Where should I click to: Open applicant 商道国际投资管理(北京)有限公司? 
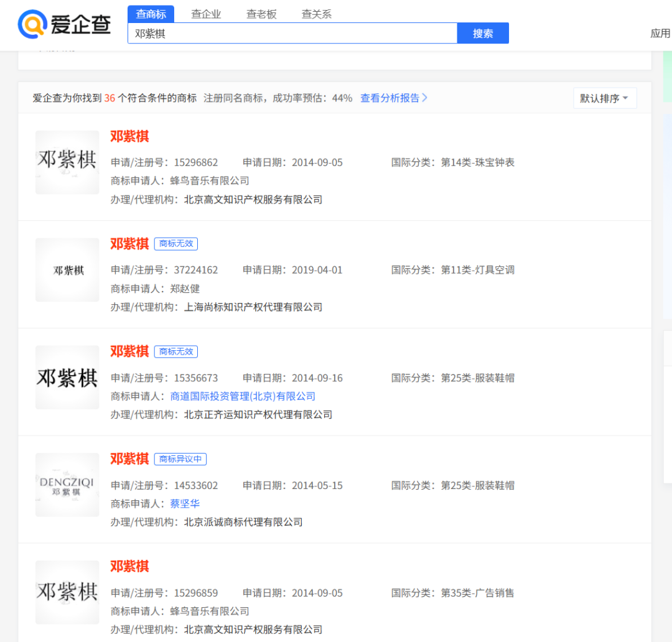(243, 396)
